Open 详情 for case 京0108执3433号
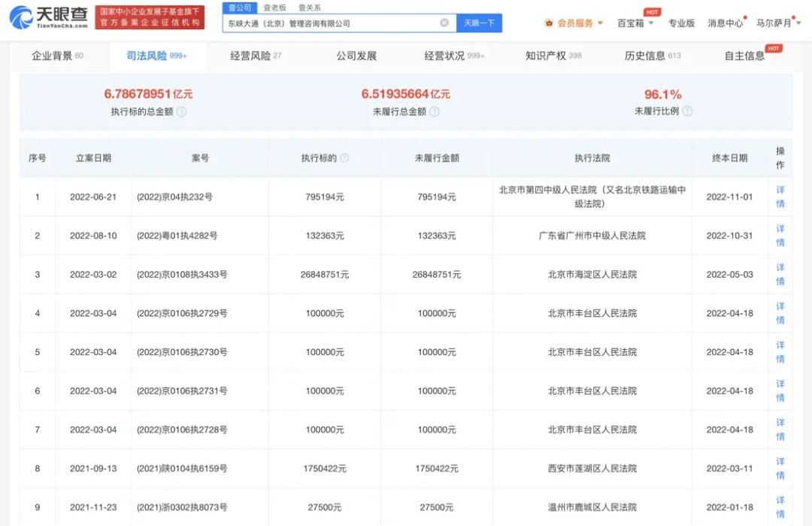 coord(780,275)
